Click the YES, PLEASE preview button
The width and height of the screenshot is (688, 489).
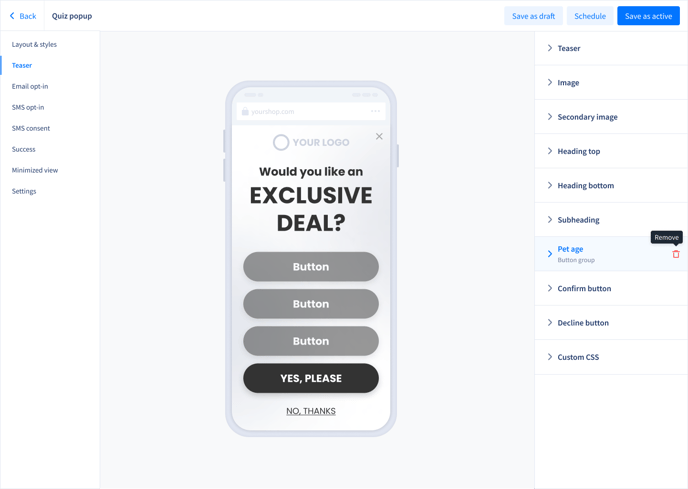(311, 378)
